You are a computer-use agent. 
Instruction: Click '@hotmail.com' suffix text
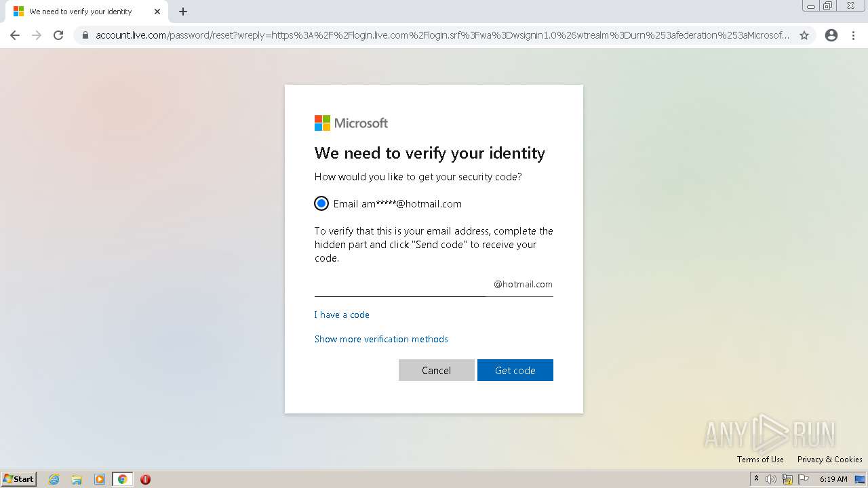(523, 285)
